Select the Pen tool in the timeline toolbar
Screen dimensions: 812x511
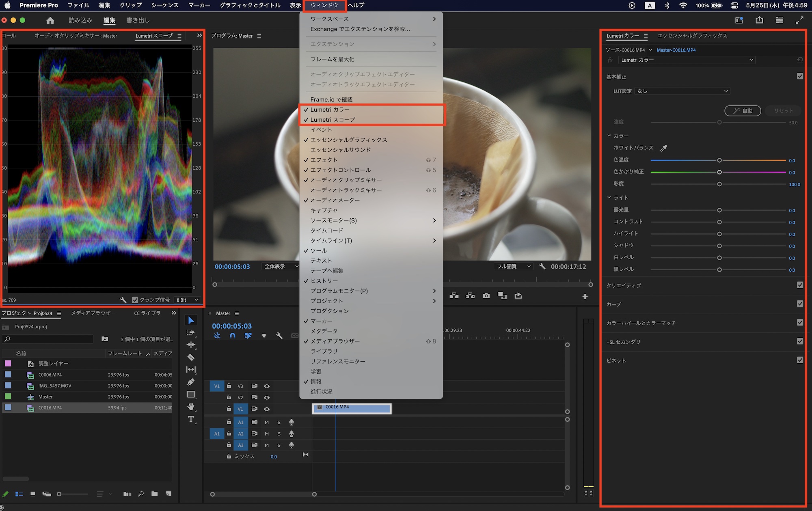[191, 382]
